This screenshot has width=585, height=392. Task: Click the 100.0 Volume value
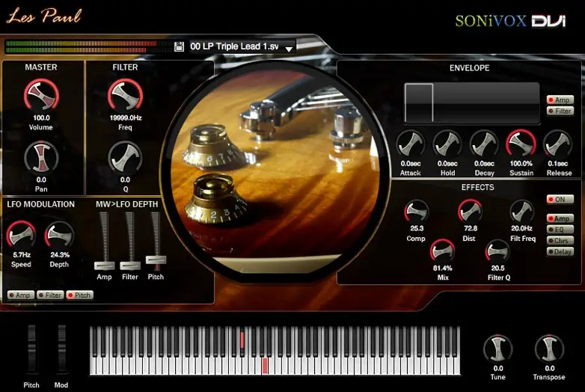click(x=41, y=118)
